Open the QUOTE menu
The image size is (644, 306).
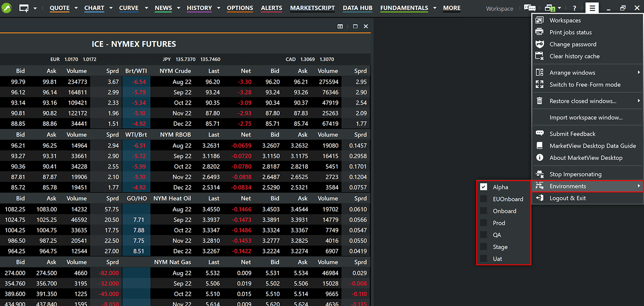[x=60, y=8]
